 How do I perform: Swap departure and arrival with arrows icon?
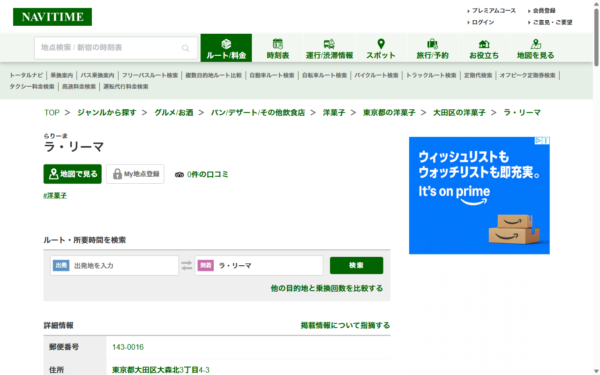(187, 266)
